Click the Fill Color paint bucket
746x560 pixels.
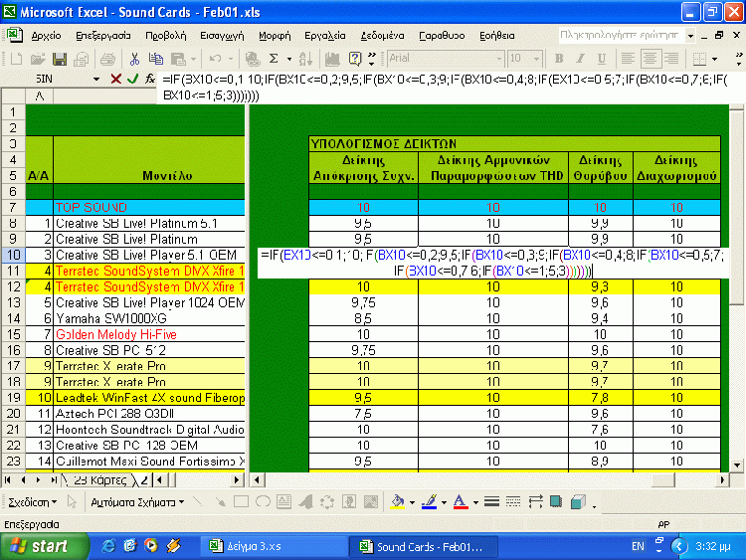pos(398,502)
